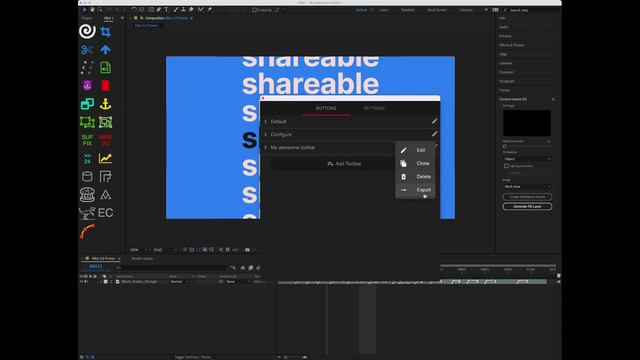640x360 pixels.
Task: Click the current timecode in timeline
Action: point(96,266)
